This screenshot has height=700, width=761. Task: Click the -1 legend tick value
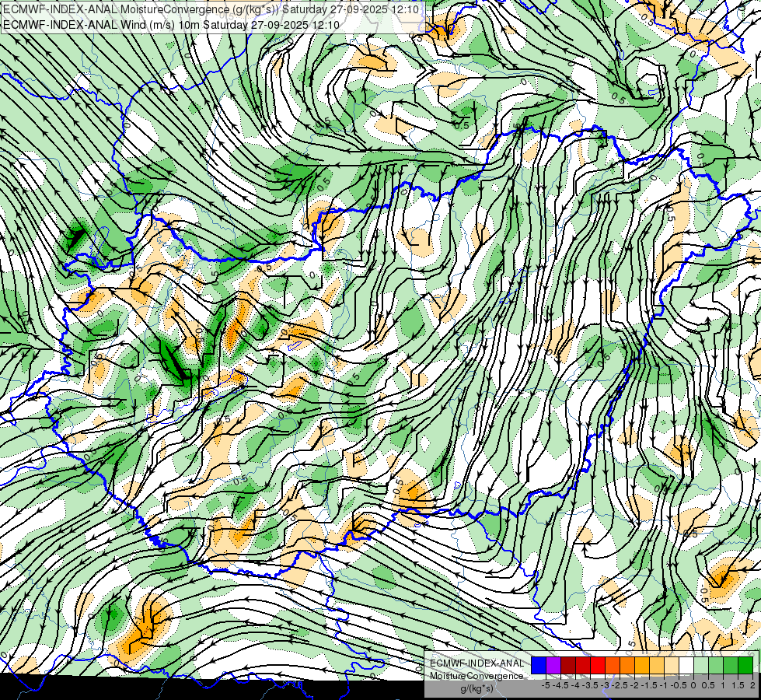click(664, 685)
